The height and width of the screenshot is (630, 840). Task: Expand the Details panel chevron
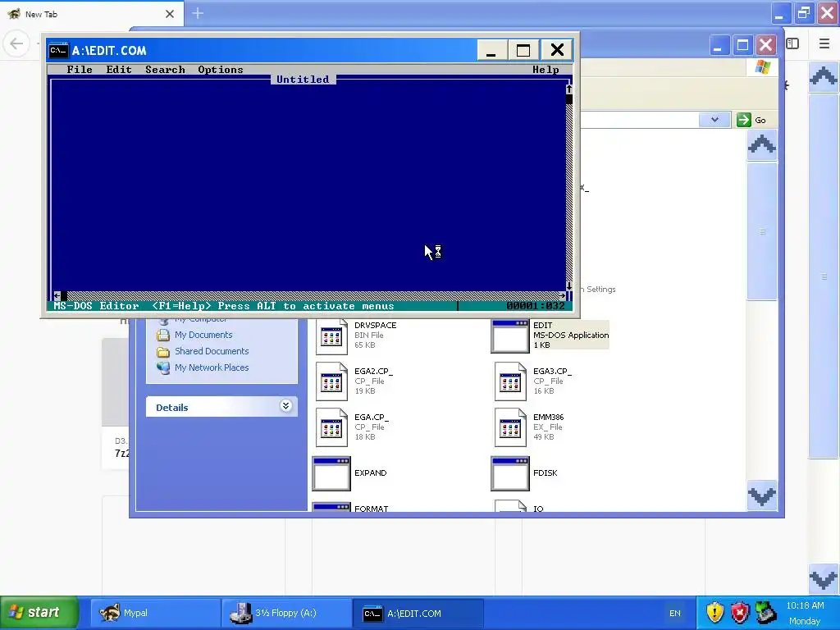click(285, 405)
